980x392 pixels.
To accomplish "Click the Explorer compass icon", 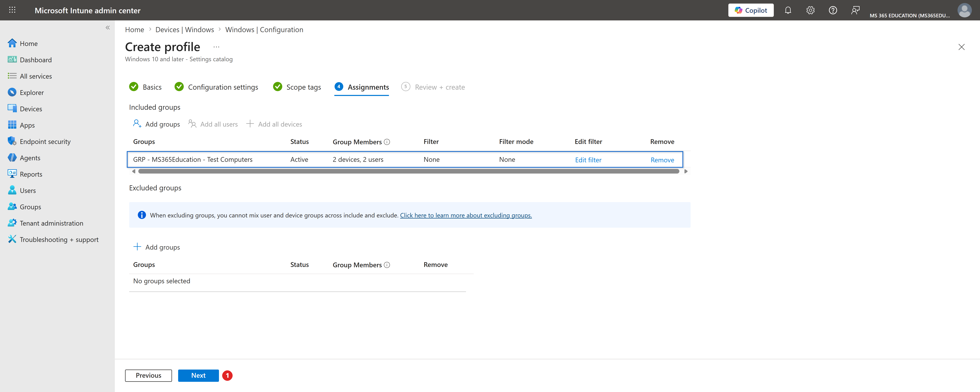I will point(12,92).
